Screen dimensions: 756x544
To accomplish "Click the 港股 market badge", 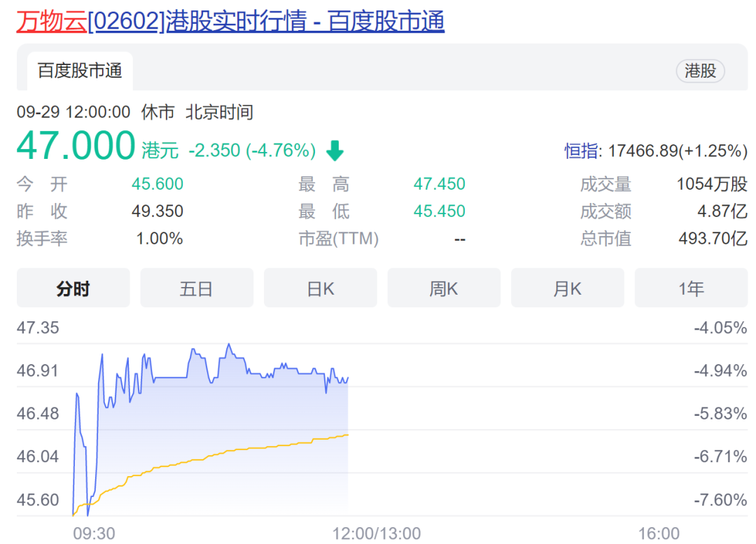I will point(700,71).
